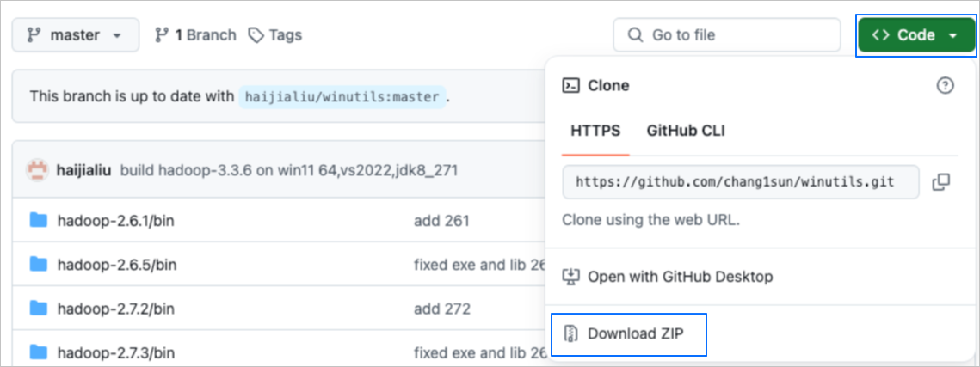Viewport: 980px width, 367px height.
Task: Click the Go to file search field
Action: [726, 35]
